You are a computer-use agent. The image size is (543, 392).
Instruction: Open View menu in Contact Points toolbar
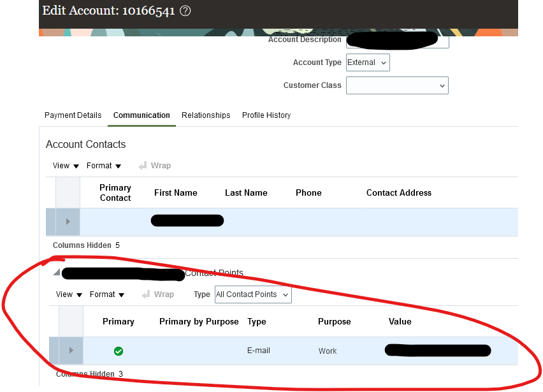pyautogui.click(x=69, y=294)
